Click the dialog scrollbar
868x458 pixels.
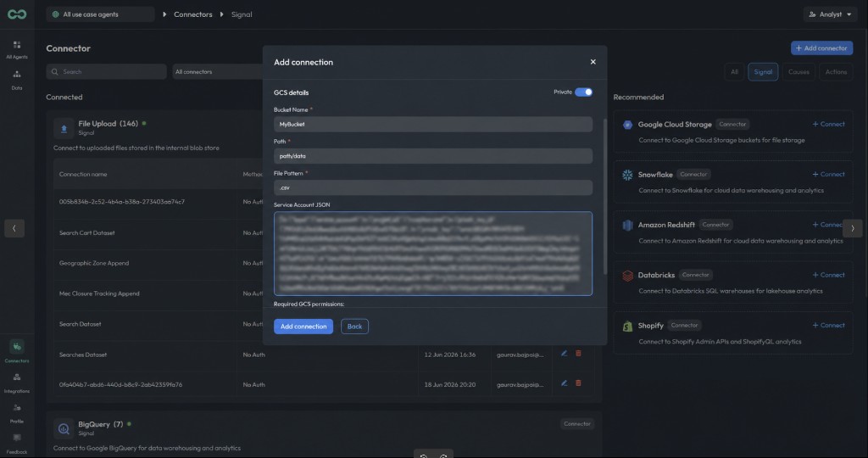(604, 197)
